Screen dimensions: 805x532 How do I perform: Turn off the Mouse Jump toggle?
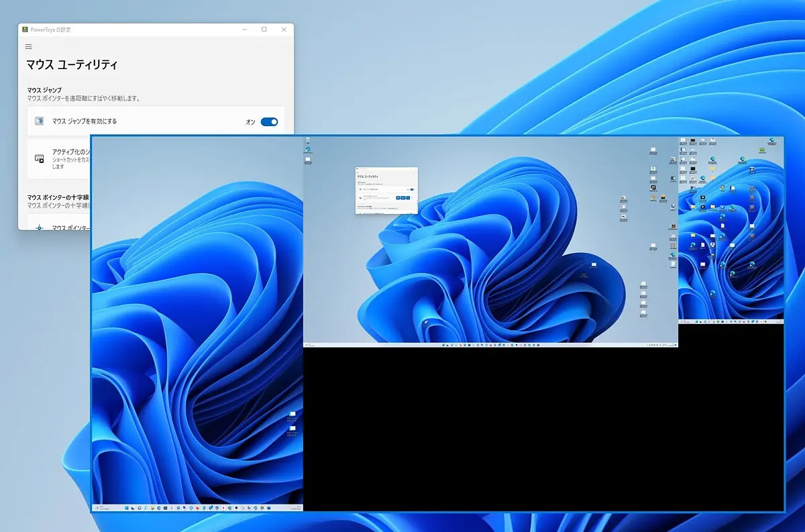click(x=269, y=122)
